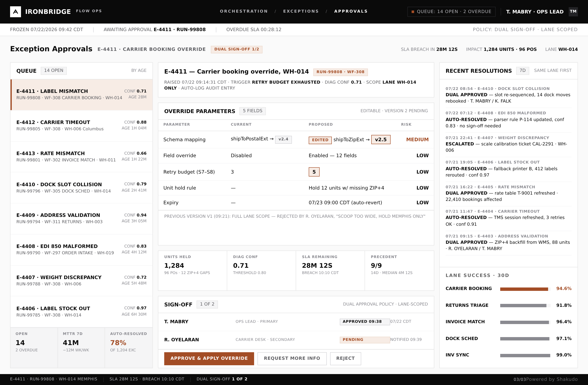This screenshot has width=588, height=385.
Task: Click Approve & Apply Override button
Action: point(209,358)
